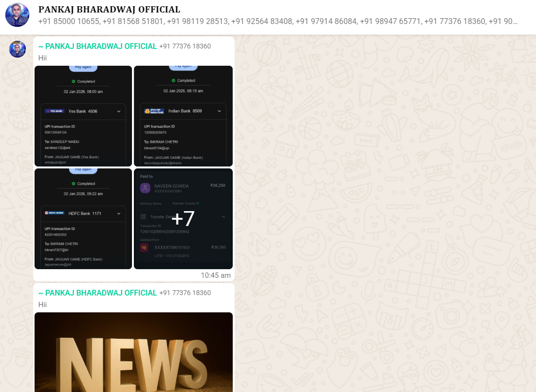Expand the HDFC Bank 1171 chevron
This screenshot has height=392, width=536.
[119, 213]
